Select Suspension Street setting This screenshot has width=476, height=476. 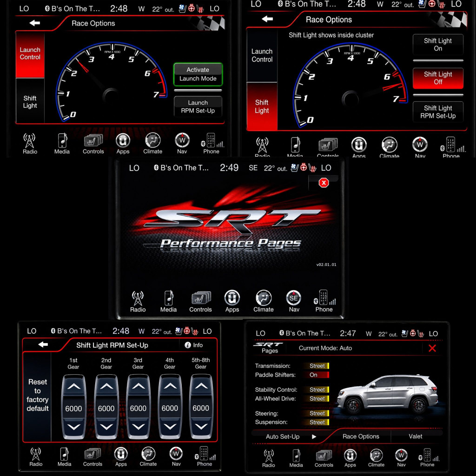316,422
